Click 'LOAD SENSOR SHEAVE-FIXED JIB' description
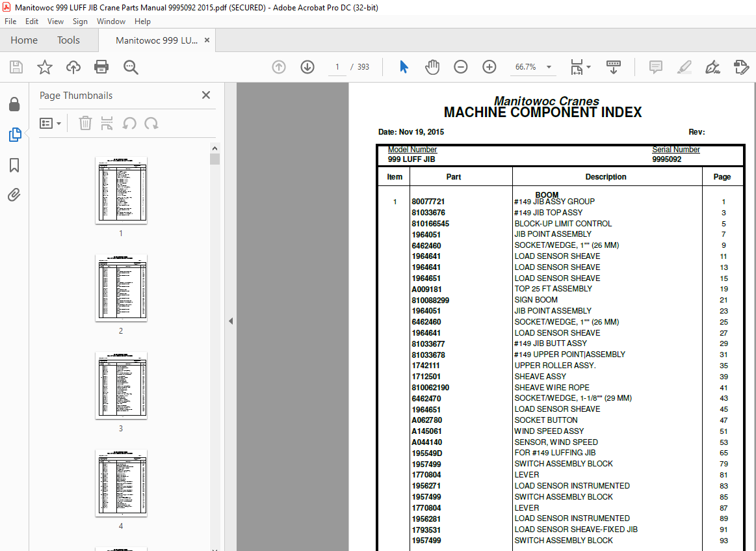Screen dimensions: 756x551 [576, 530]
